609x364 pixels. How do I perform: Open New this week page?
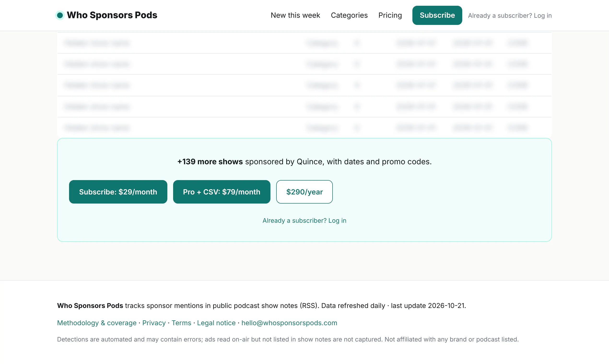[x=295, y=15]
